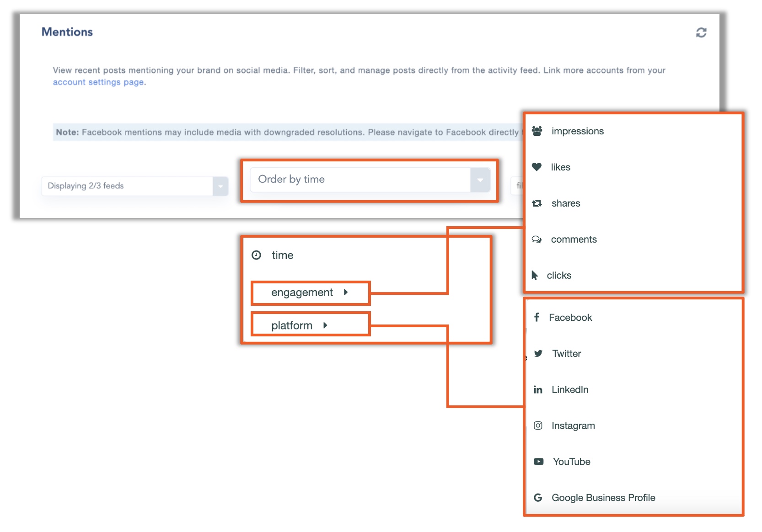Click the retweet icon for shares

point(537,203)
